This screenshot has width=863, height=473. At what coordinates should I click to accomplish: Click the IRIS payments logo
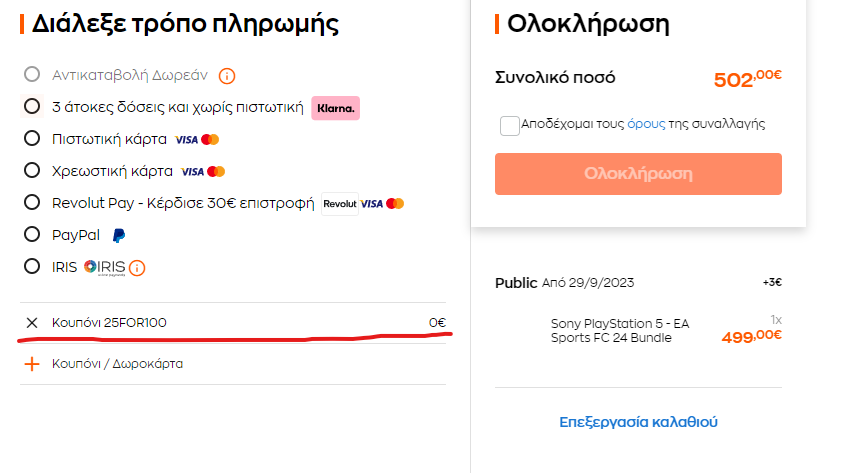click(x=104, y=267)
